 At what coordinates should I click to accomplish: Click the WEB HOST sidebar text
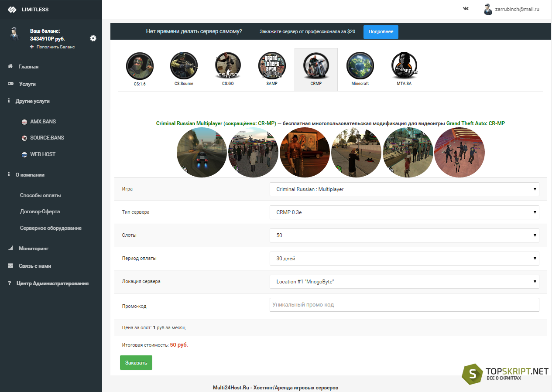pos(43,154)
